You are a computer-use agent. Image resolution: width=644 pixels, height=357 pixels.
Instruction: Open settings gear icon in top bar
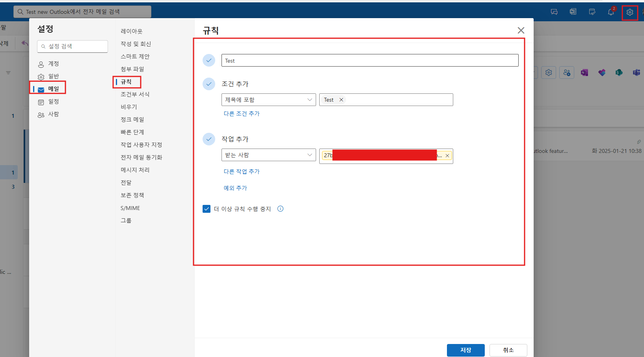coord(630,12)
